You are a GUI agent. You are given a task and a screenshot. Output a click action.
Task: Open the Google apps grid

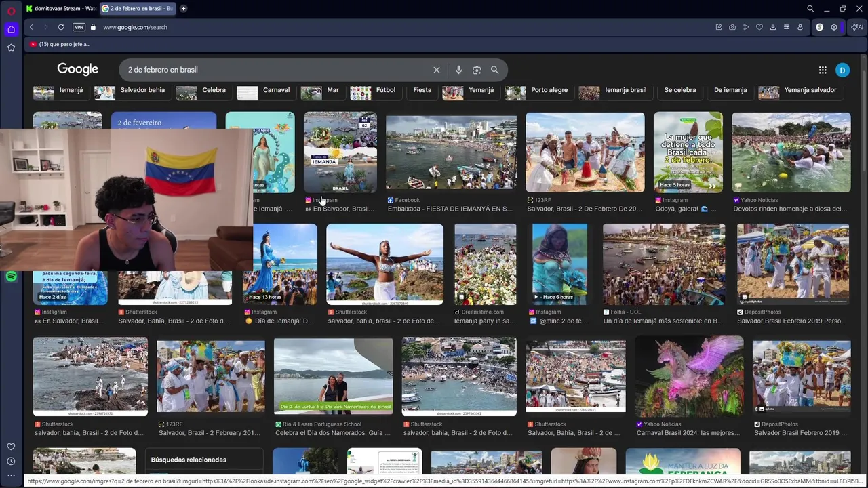[823, 70]
